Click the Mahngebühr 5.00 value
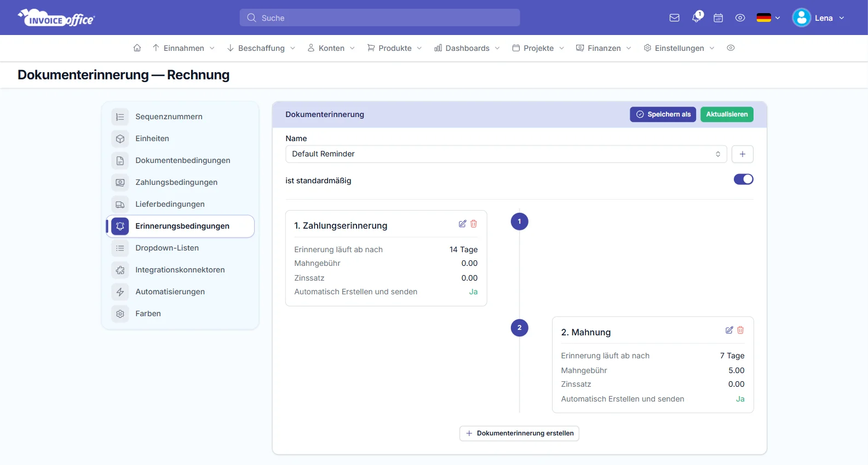868x465 pixels. click(x=736, y=370)
